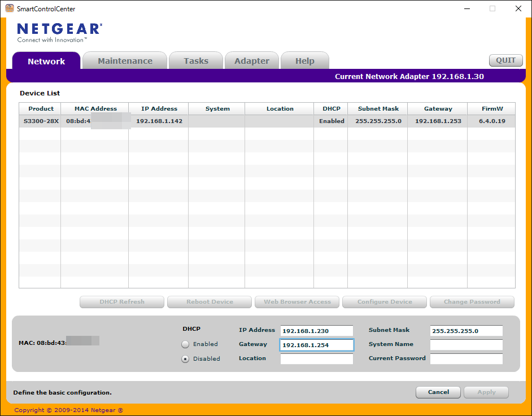Viewport: 532px width, 416px height.
Task: Open the Maintenance tab
Action: coord(125,61)
